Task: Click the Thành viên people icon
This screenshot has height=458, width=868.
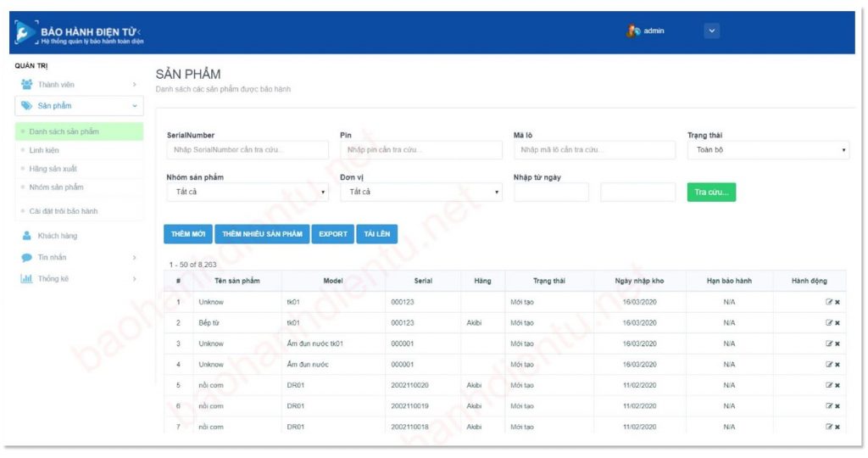Action: [x=26, y=84]
